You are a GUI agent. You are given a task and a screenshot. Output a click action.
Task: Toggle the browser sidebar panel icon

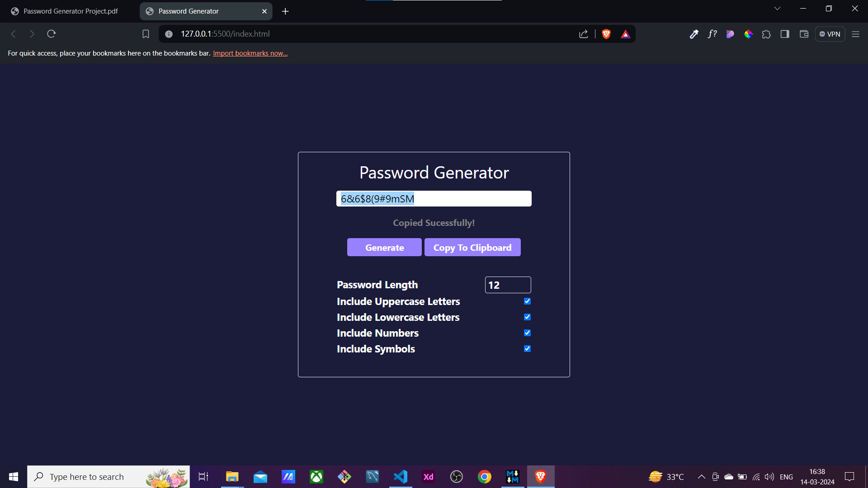pos(785,34)
